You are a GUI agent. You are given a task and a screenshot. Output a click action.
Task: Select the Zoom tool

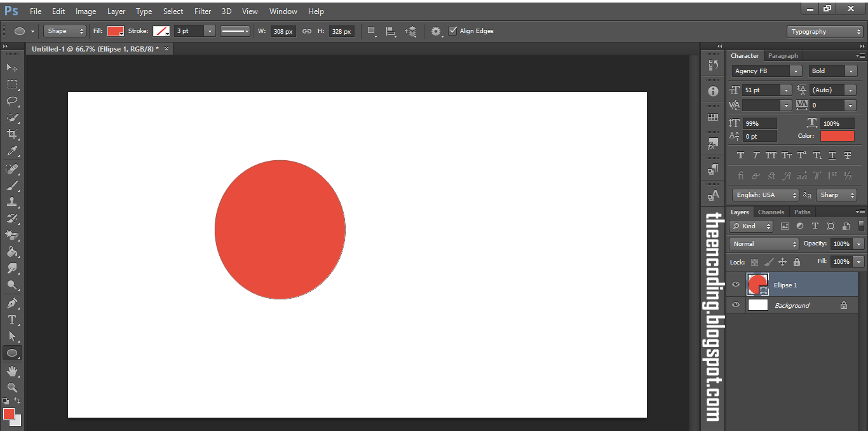click(x=12, y=388)
